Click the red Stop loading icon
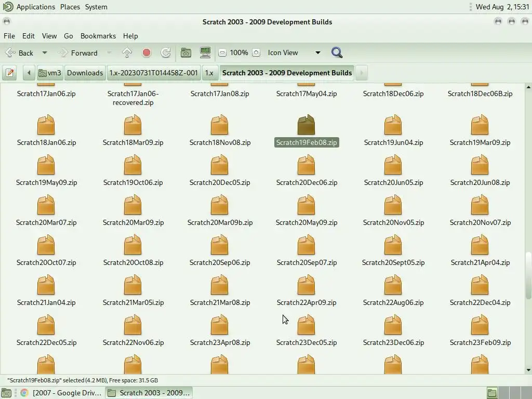 [146, 52]
